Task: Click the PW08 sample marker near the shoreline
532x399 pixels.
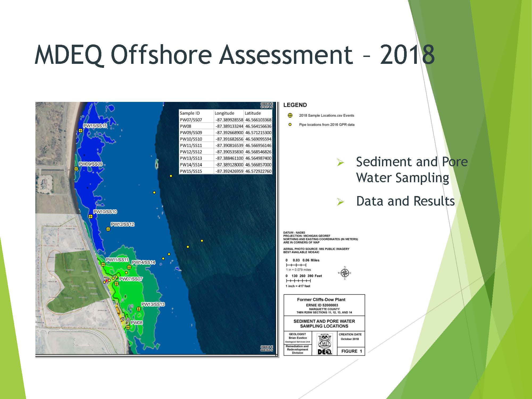Action: point(128,327)
